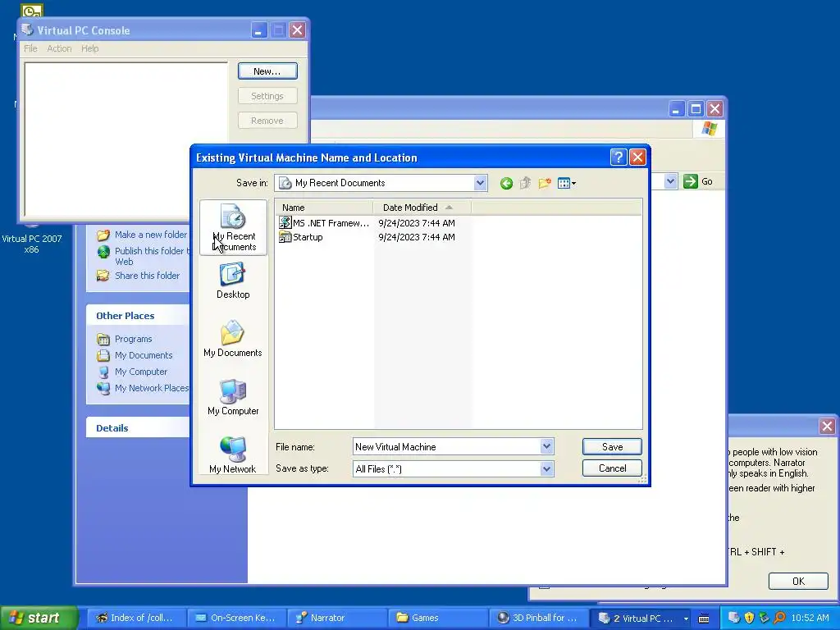Screen dimensions: 840x630
Task: Close the Narrator dialog window
Action: pyautogui.click(x=827, y=427)
